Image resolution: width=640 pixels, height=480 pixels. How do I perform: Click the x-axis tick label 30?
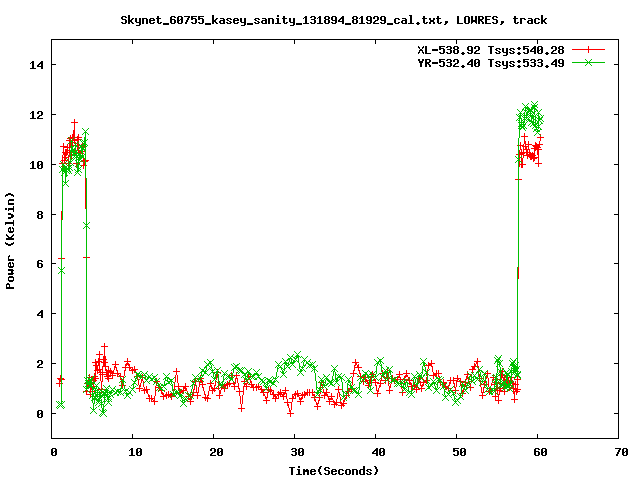pos(297,452)
